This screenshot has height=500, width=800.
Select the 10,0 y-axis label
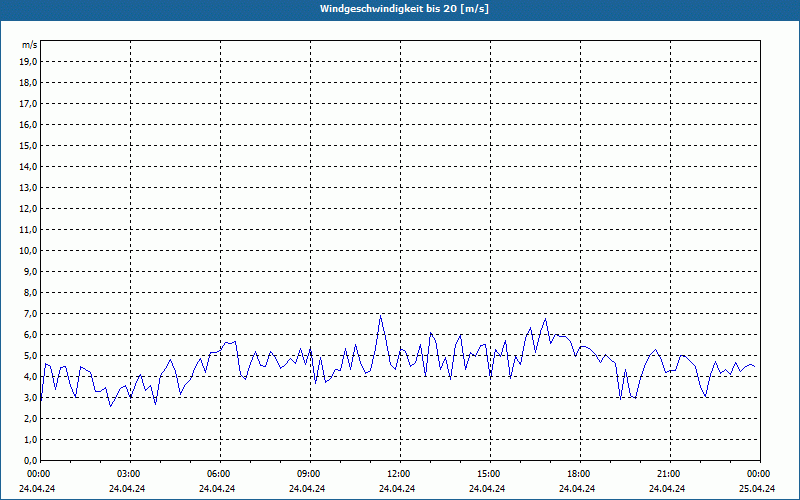[28, 251]
